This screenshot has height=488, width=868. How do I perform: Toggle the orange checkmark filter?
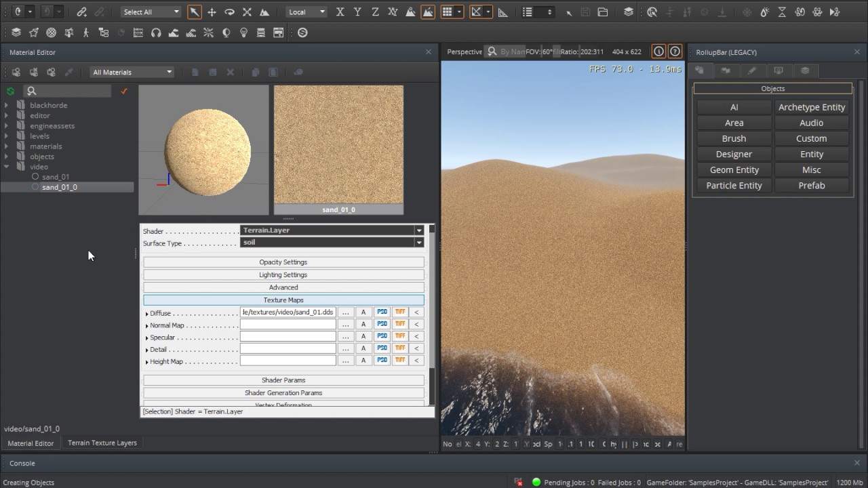tap(123, 91)
